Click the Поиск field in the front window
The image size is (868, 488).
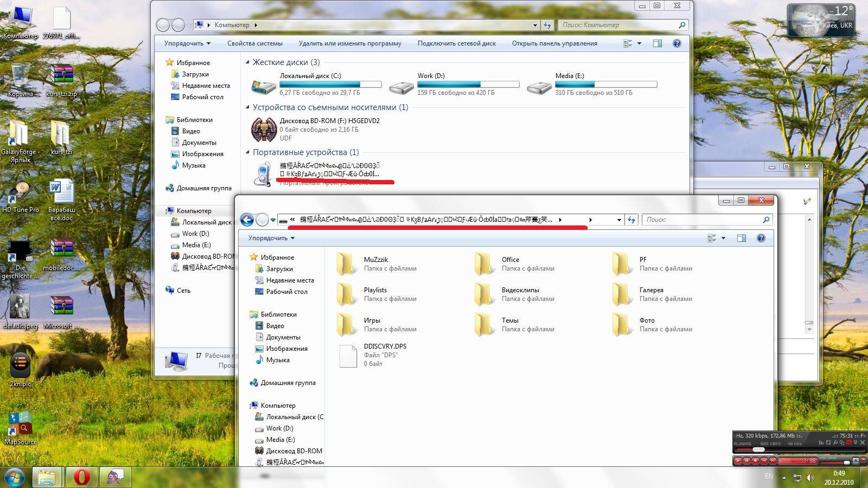[703, 220]
